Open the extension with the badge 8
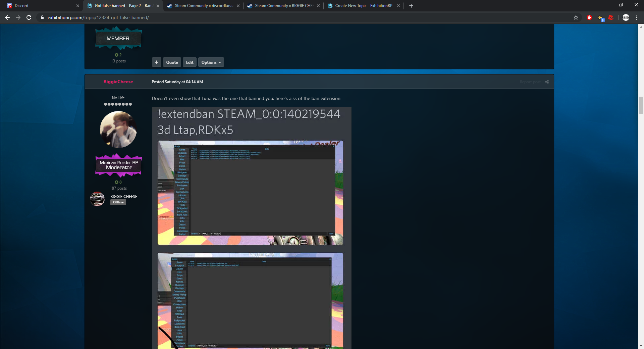Screen dimensions: 644x349 601,18
